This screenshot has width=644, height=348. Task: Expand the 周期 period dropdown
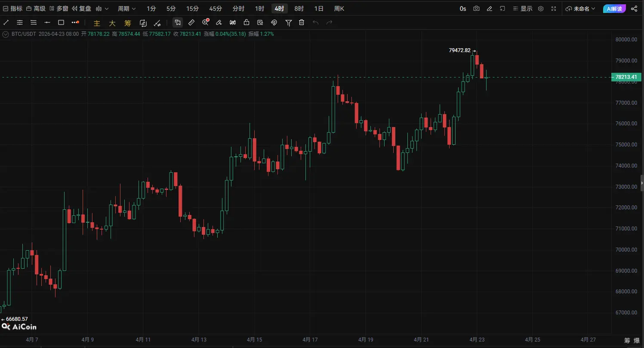[x=127, y=9]
